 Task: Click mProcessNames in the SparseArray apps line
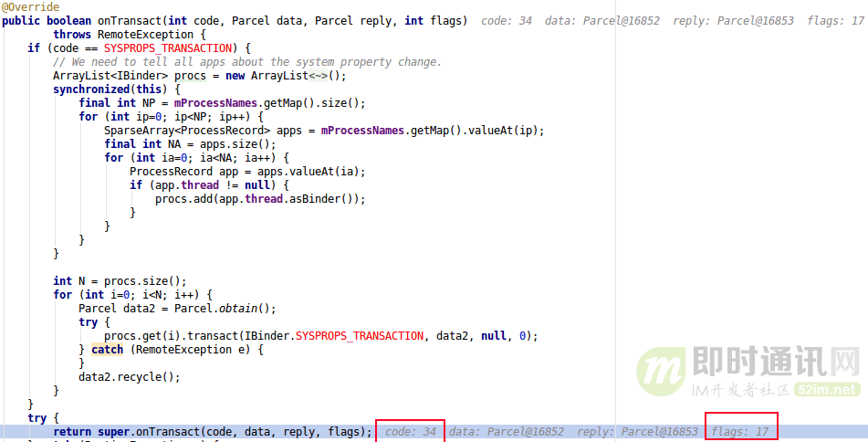coord(362,131)
